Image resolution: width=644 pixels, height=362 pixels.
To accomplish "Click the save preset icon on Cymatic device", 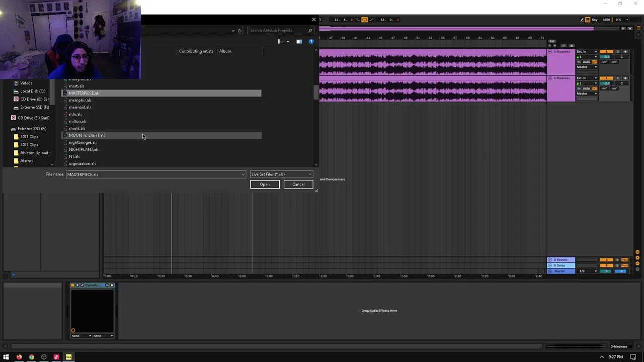I will (x=112, y=285).
